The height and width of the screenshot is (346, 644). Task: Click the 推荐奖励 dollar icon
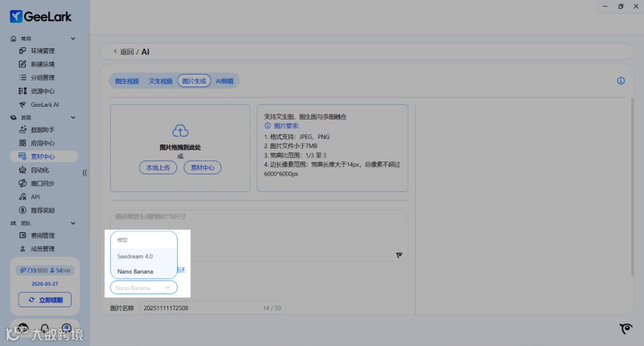(x=23, y=210)
